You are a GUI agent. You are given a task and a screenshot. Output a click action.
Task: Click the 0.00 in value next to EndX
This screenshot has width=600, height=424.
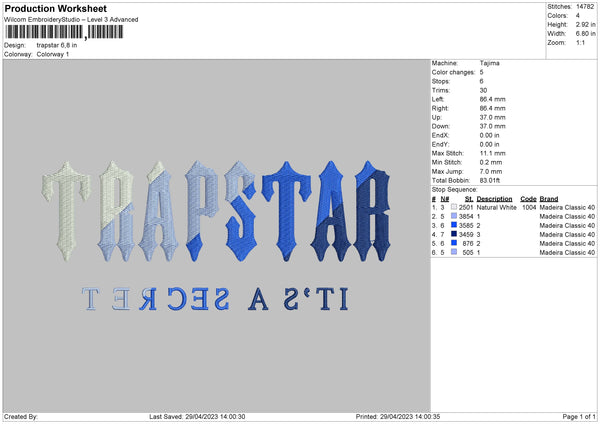489,135
